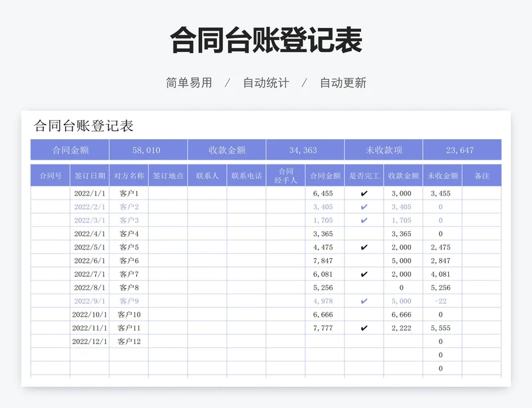Select the 客户4 name cell
The height and width of the screenshot is (408, 532).
tap(129, 234)
